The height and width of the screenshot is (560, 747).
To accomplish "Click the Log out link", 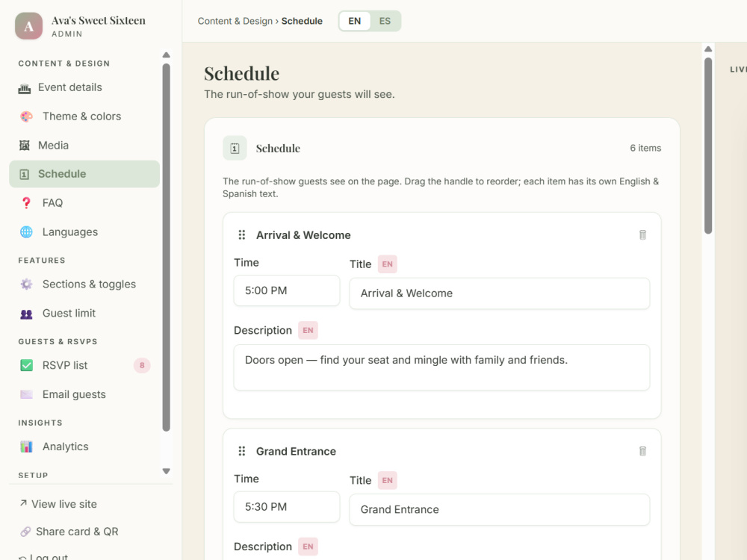I will point(44,557).
